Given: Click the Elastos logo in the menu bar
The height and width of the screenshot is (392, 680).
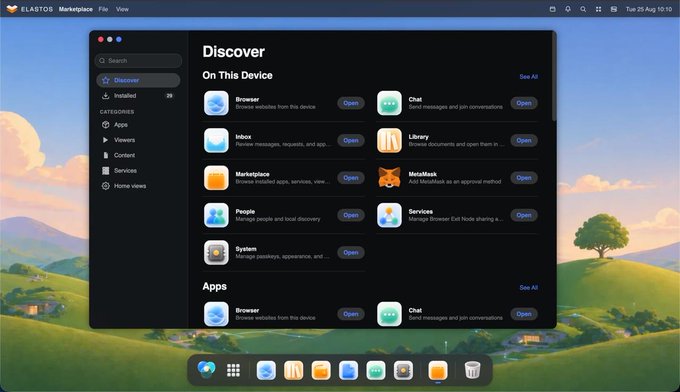Looking at the screenshot, I should [x=12, y=9].
